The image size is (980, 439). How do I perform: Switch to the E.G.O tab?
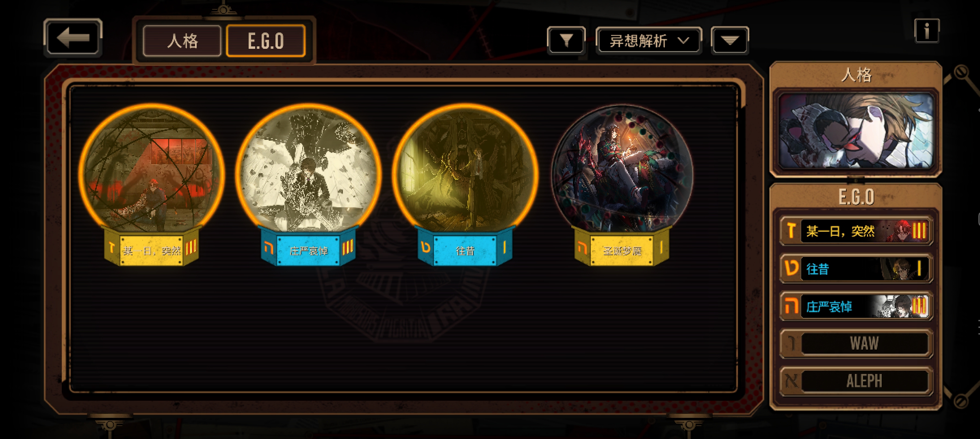pos(266,41)
